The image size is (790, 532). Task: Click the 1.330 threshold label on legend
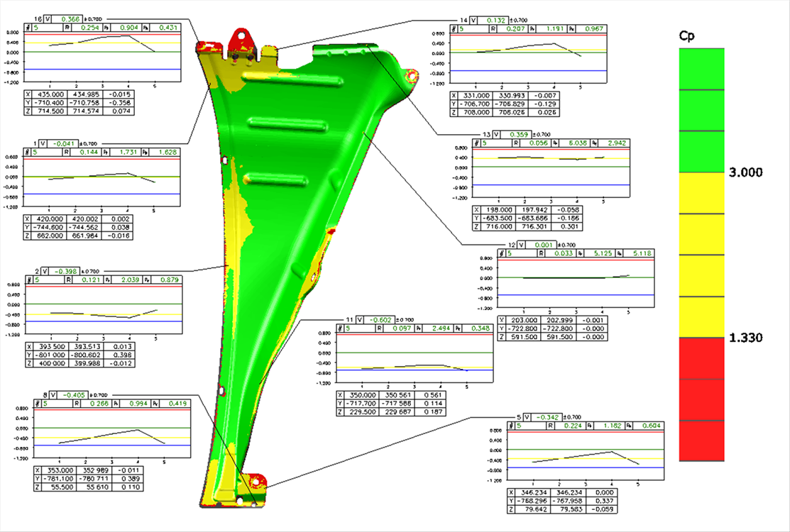(x=747, y=338)
